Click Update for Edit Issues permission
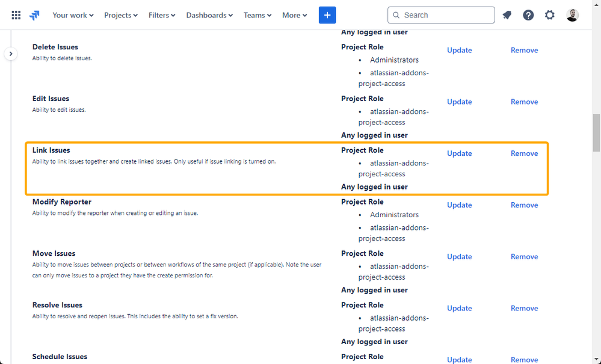The height and width of the screenshot is (364, 601). [x=459, y=102]
